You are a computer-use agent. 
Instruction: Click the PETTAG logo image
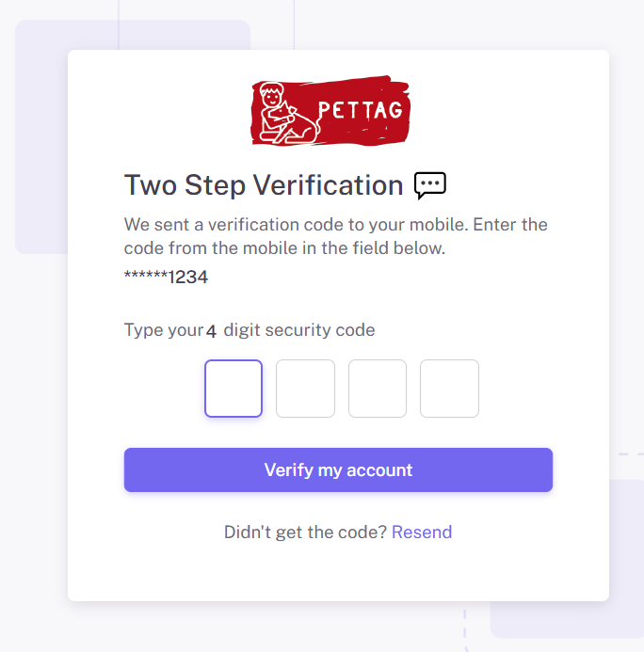(330, 112)
